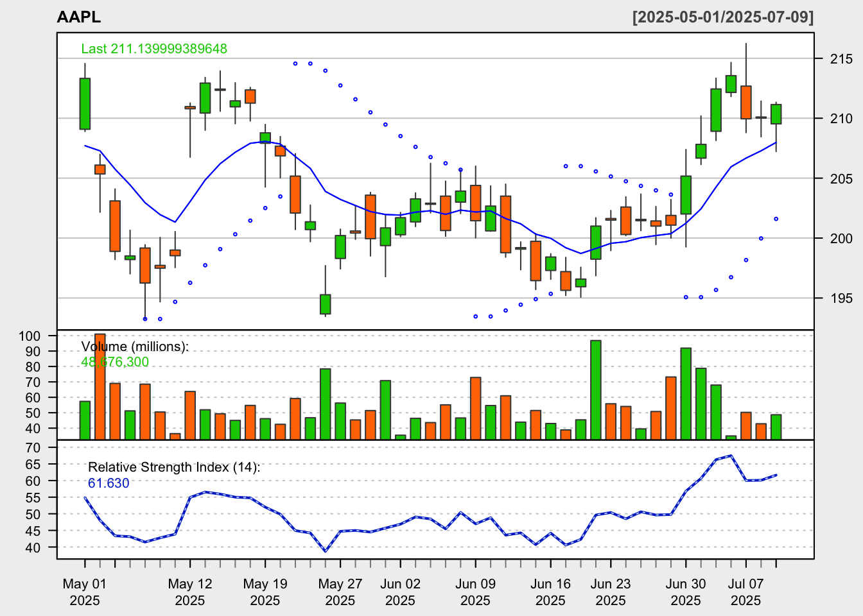Click the Jun 30 2025 date label
Viewport: 863px width, 616px height.
pyautogui.click(x=686, y=592)
